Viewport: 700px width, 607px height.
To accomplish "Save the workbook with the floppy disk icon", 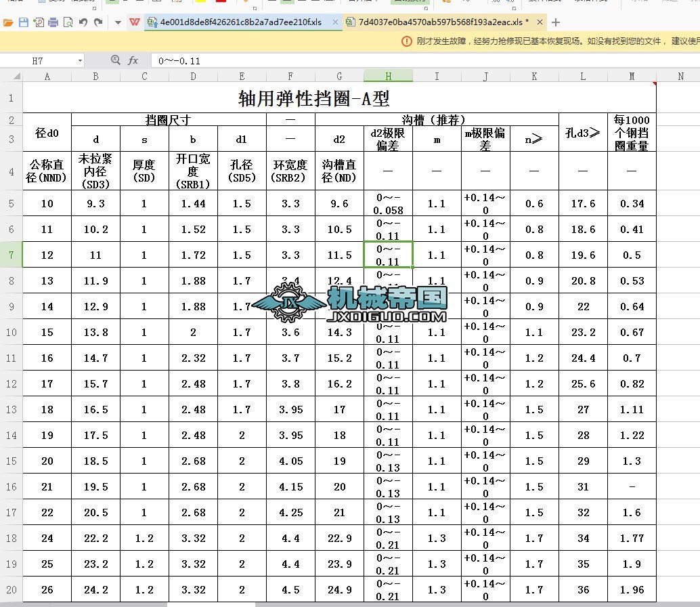I will click(x=24, y=22).
